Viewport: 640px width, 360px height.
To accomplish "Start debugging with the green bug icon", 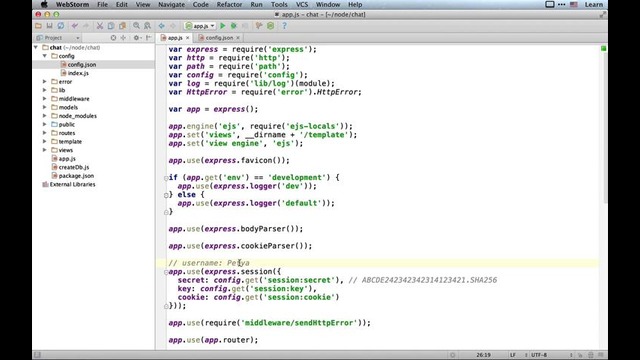I will pyautogui.click(x=234, y=26).
